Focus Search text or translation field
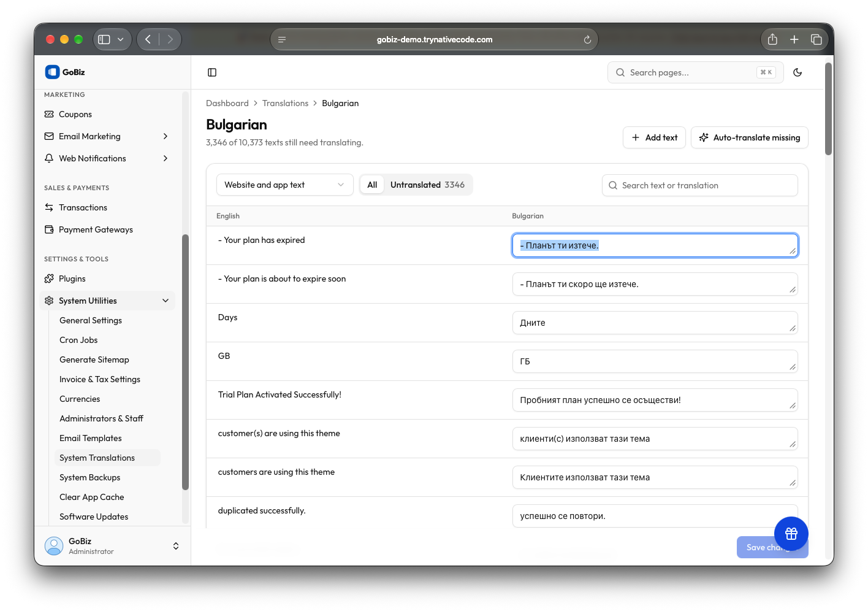Viewport: 868px width, 611px height. pyautogui.click(x=699, y=185)
